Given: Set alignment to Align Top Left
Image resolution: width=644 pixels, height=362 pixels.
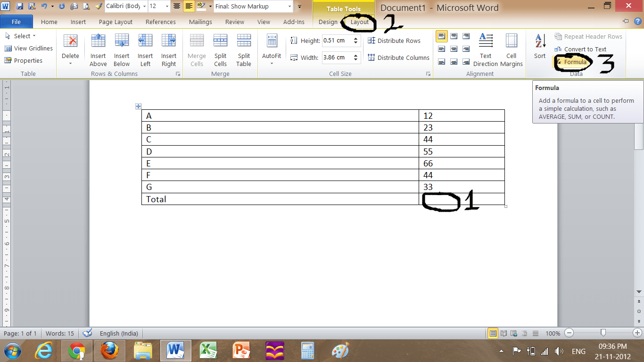Looking at the screenshot, I should coord(442,36).
